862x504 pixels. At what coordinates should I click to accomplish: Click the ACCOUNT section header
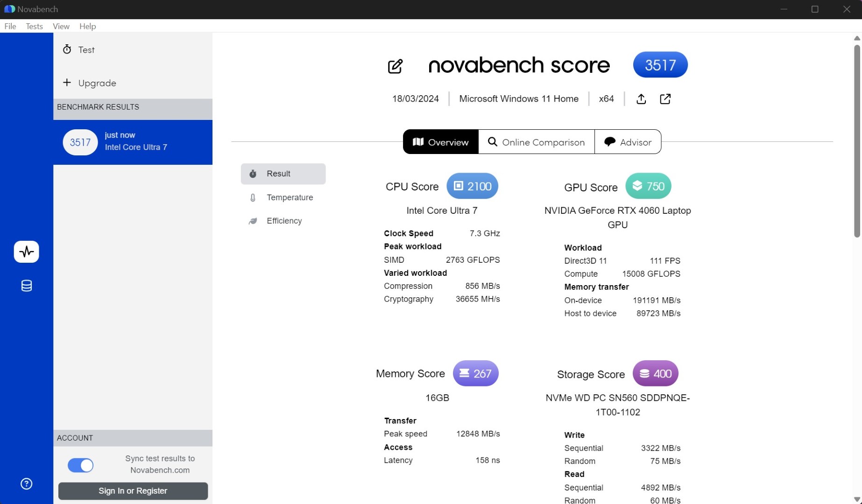coord(133,438)
